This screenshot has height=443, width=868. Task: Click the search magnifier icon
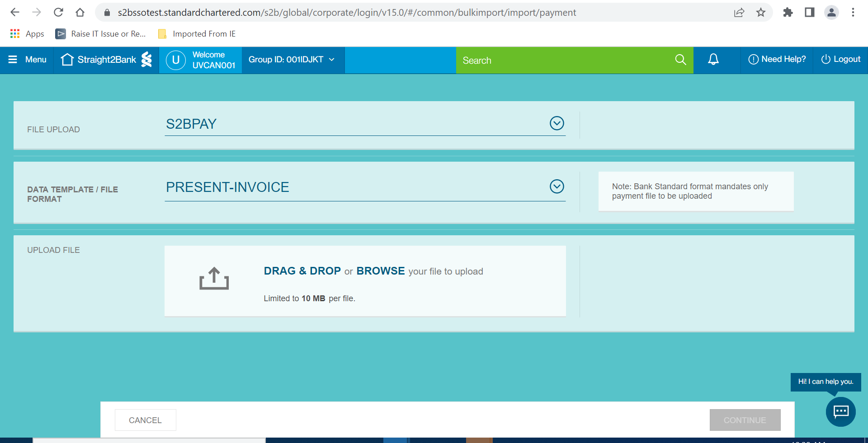[680, 60]
